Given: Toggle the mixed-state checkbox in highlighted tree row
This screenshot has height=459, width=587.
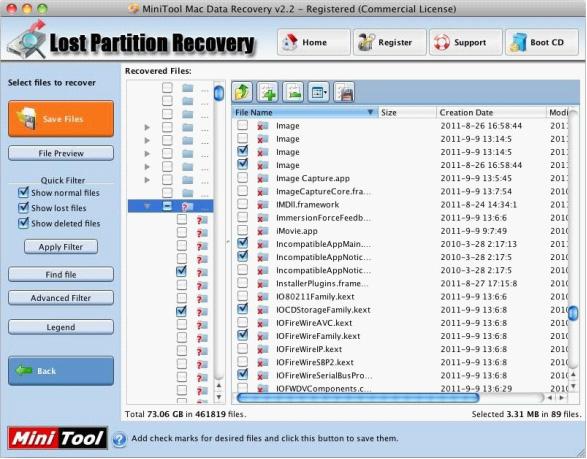Looking at the screenshot, I should (167, 206).
